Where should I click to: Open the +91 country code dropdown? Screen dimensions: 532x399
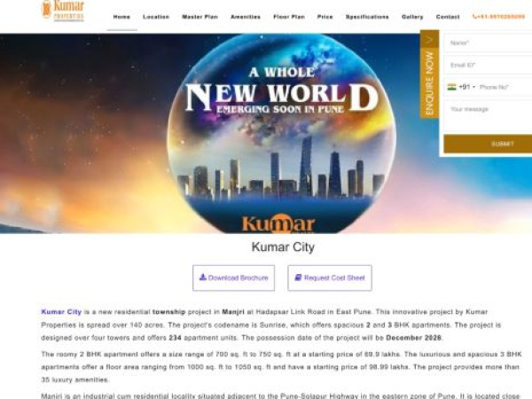(465, 87)
